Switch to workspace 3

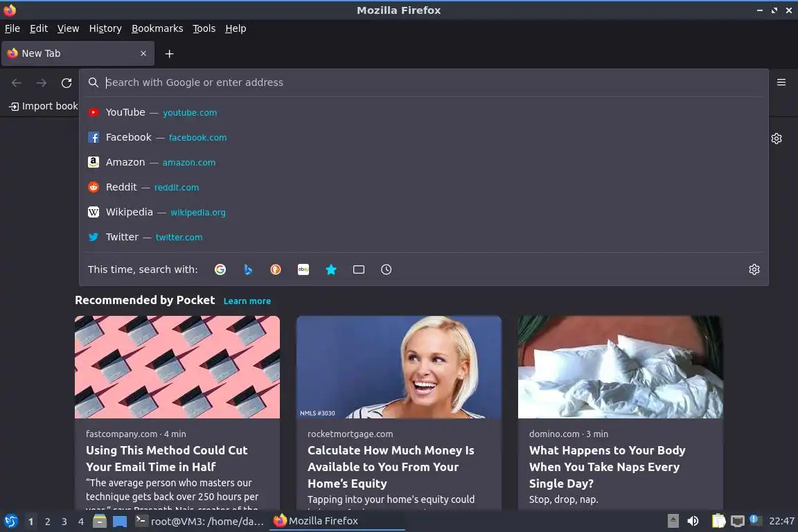pyautogui.click(x=64, y=522)
